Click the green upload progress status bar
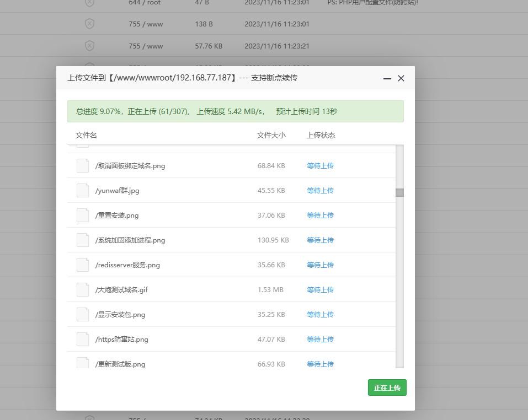 pyautogui.click(x=236, y=111)
